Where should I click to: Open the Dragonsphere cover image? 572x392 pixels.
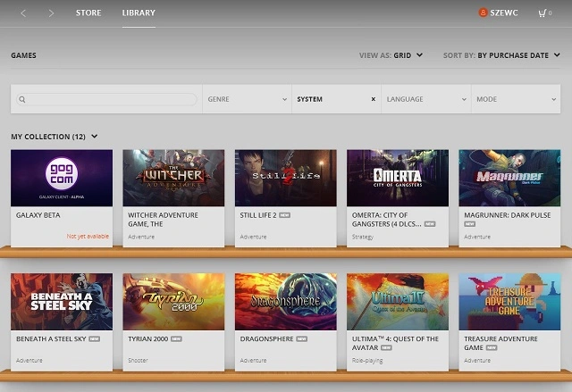(286, 302)
